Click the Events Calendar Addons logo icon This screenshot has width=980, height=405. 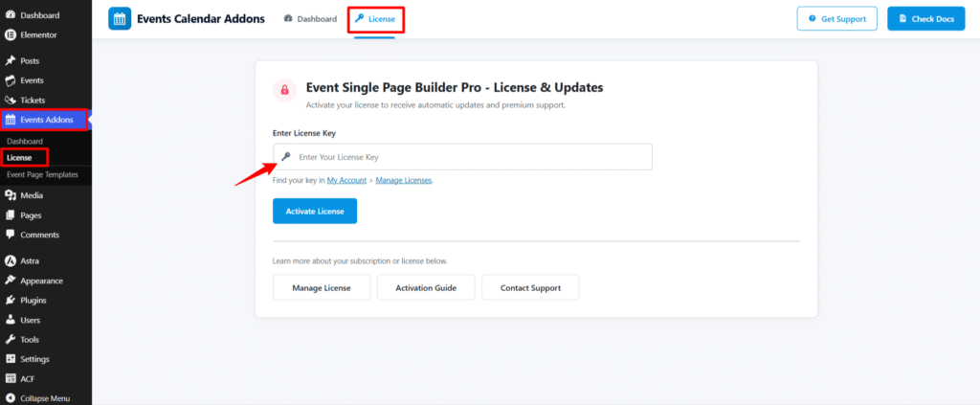pos(120,19)
